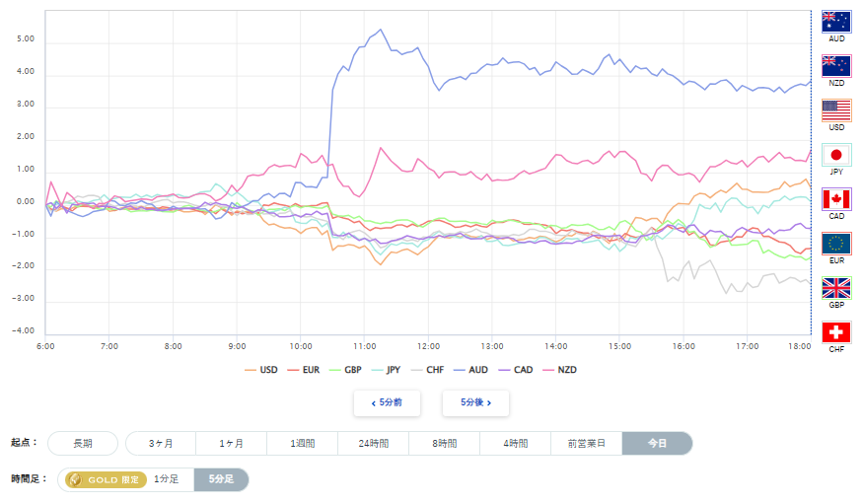Toggle the AUD series in chart legend
The image size is (863, 504).
(x=471, y=370)
